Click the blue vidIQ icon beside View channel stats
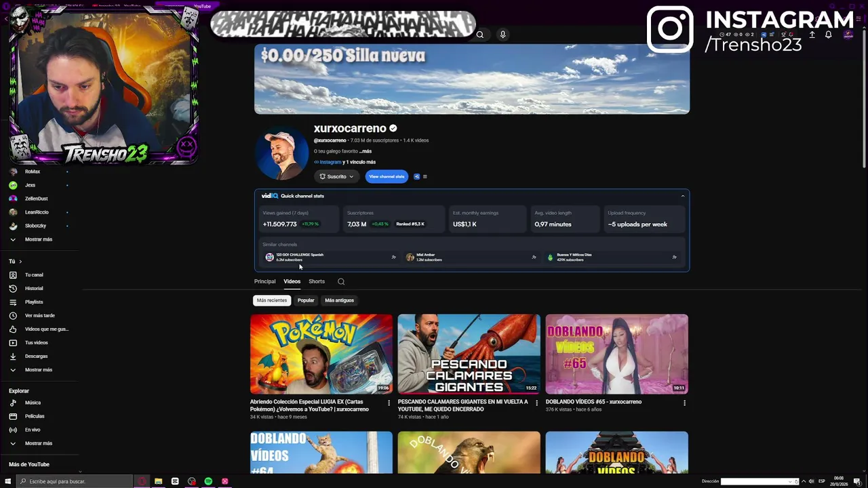 point(416,176)
